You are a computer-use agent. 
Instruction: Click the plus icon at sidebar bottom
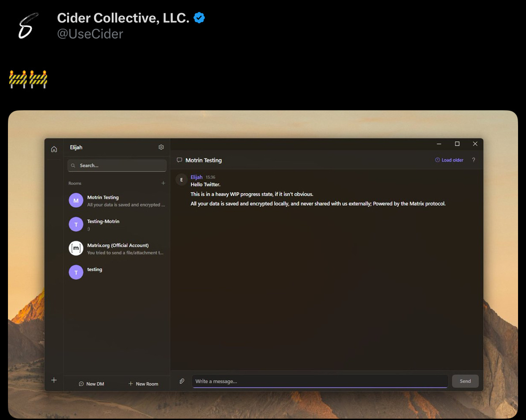click(x=54, y=380)
